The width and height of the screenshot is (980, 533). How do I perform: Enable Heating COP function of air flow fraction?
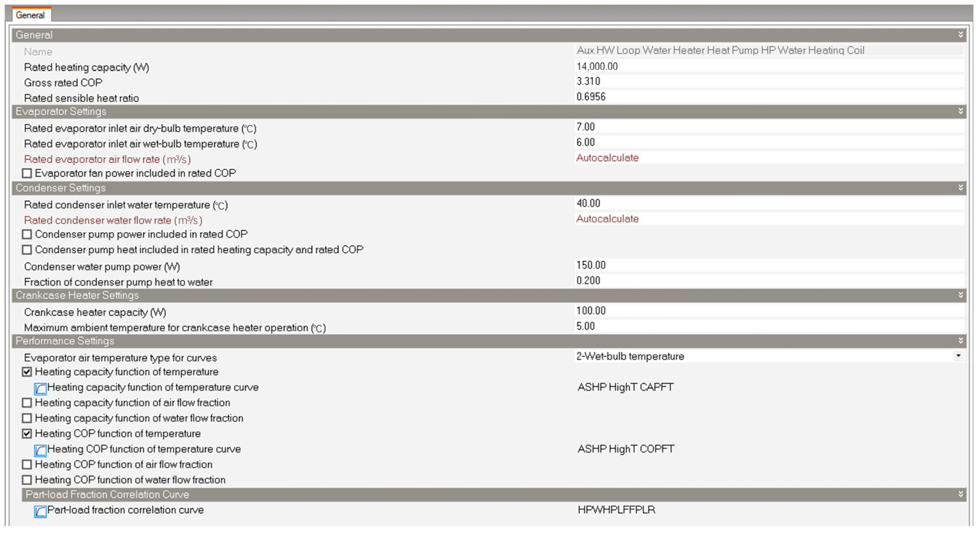click(27, 464)
